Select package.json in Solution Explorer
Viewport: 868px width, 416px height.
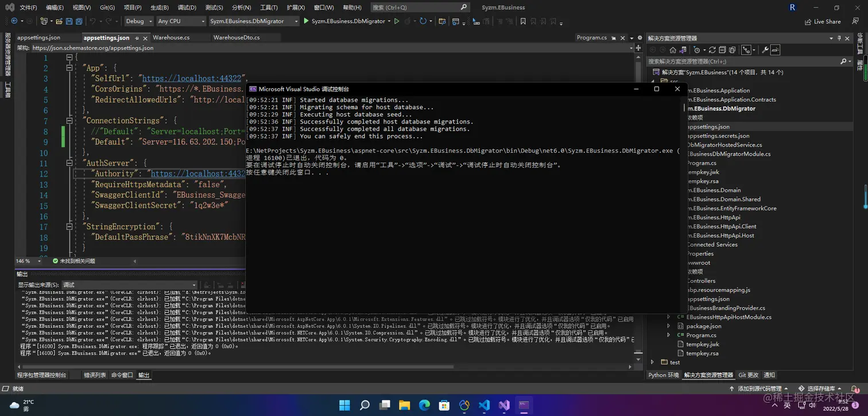click(699, 326)
